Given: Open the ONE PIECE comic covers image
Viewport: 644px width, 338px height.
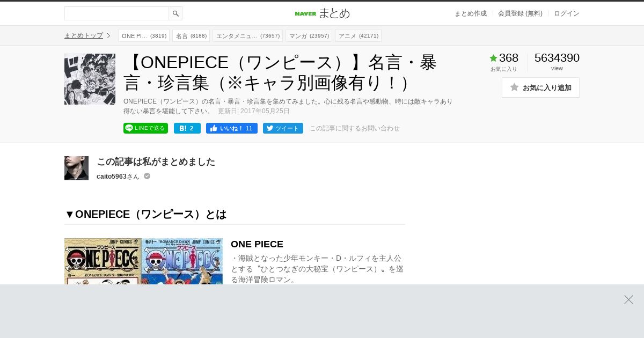Looking at the screenshot, I should pos(143,261).
